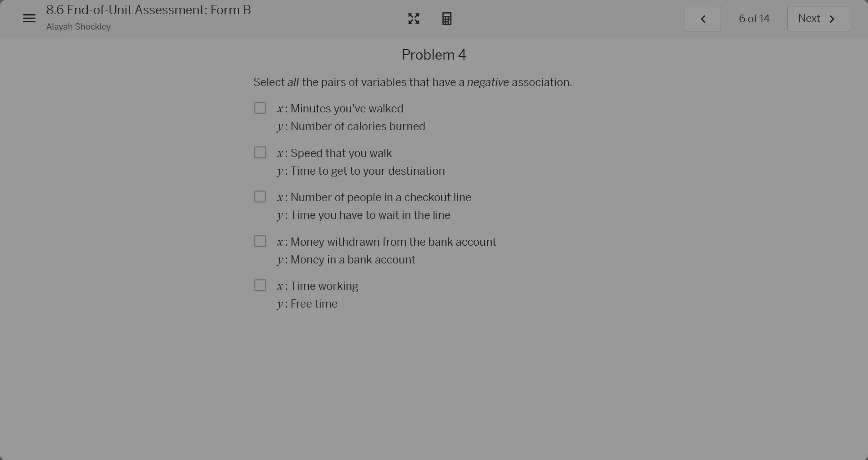Check minutes walked vs calories burned pair
Viewport: 868px width, 460px height.
260,108
